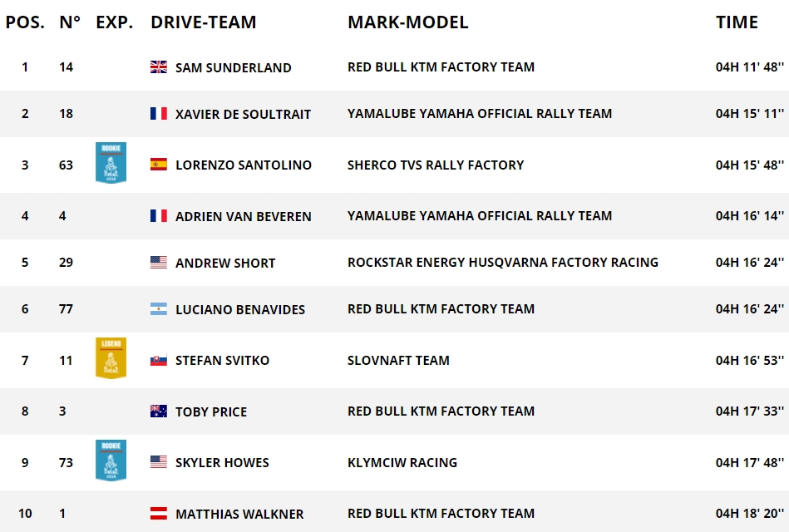Click the Slovak flag beside Stefan Svitko

point(158,360)
